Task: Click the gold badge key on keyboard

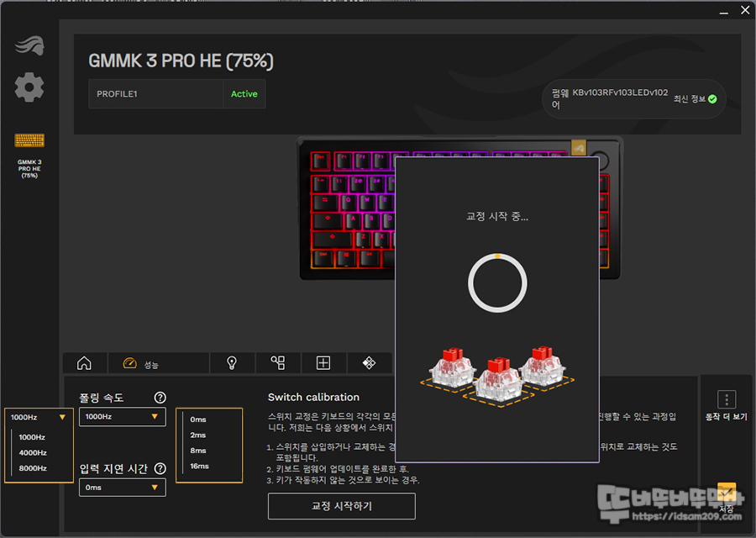Action: click(579, 148)
